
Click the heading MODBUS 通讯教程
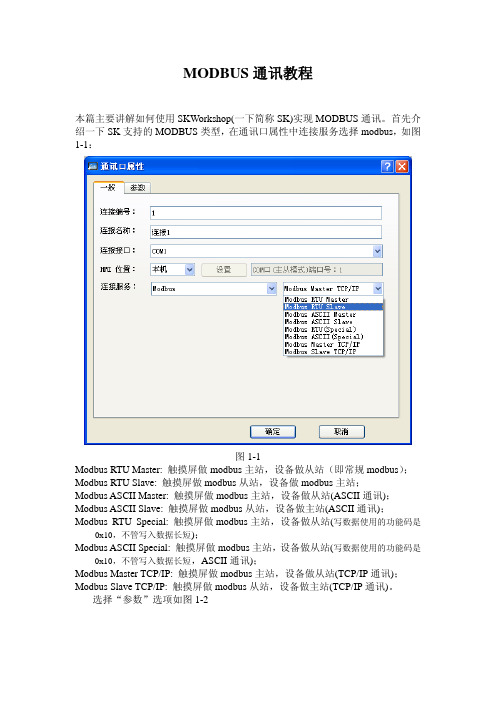248,73
